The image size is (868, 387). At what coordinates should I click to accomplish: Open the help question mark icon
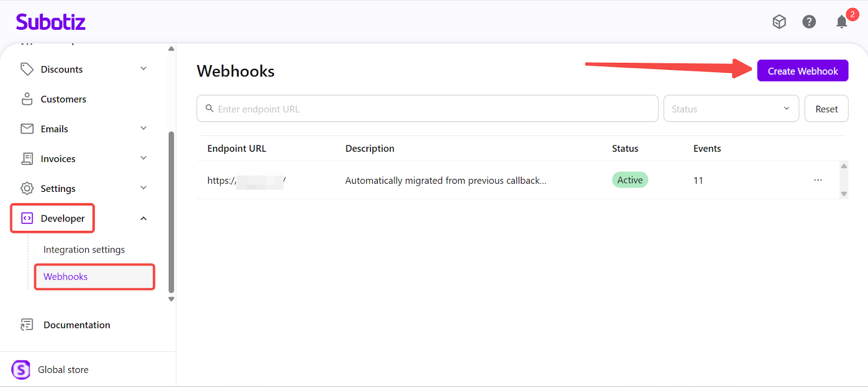point(809,22)
